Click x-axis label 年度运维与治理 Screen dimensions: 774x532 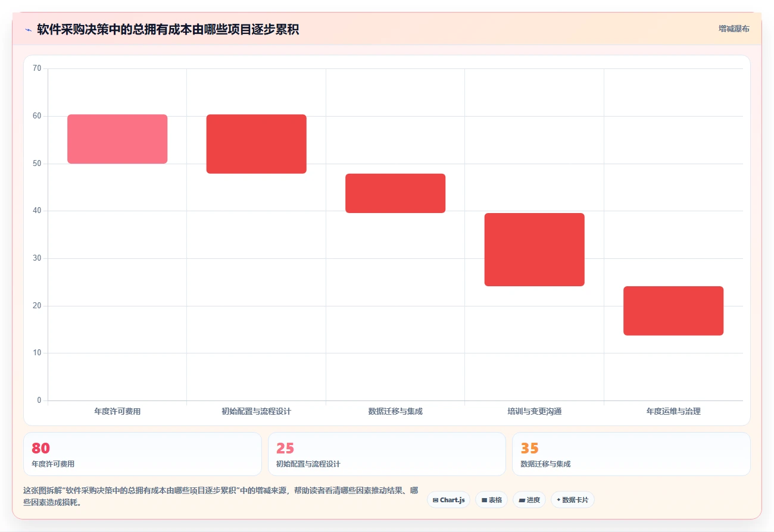(x=673, y=411)
